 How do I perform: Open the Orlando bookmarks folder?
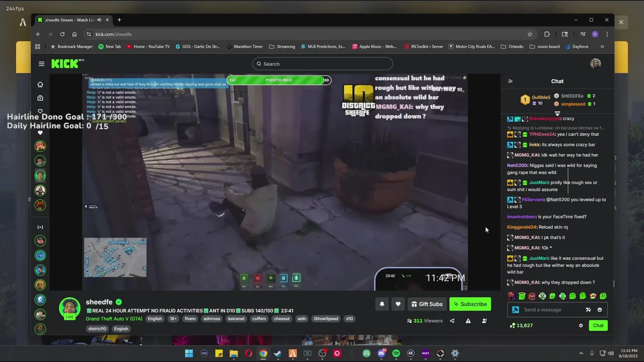click(512, 47)
